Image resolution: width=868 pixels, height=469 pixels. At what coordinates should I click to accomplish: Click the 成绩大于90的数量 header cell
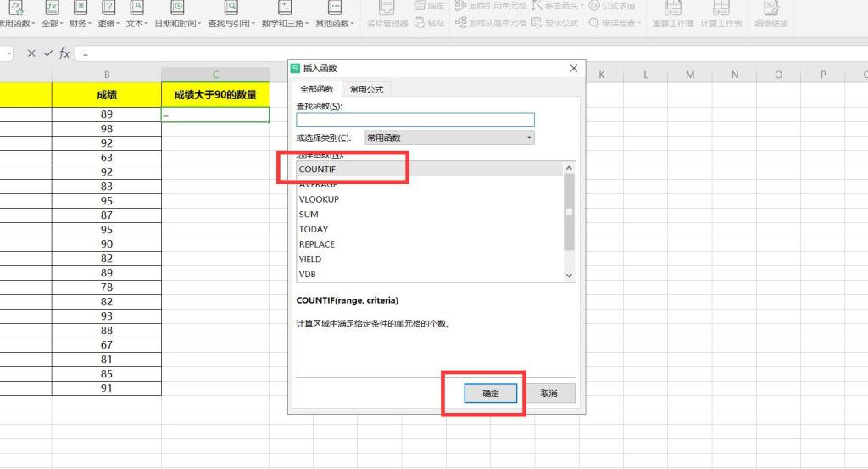click(215, 95)
